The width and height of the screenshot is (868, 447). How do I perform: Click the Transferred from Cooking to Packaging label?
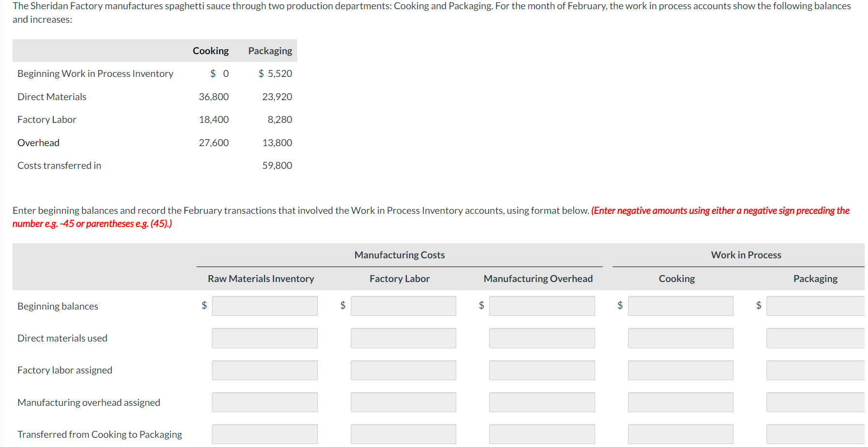[x=100, y=434]
